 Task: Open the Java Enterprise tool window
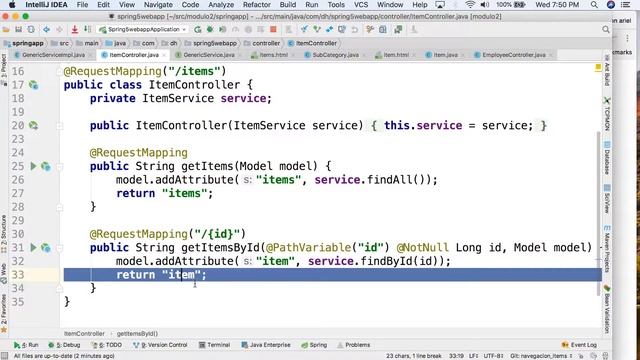point(266,345)
